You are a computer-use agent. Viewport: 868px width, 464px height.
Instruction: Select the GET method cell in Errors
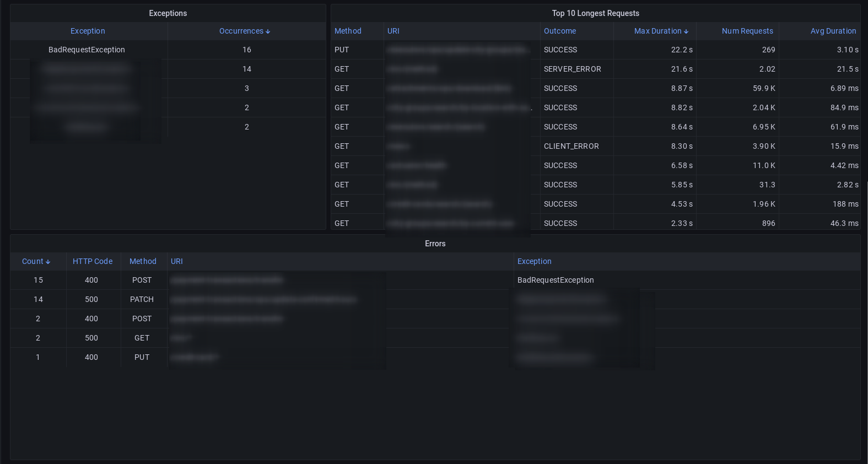coord(142,338)
